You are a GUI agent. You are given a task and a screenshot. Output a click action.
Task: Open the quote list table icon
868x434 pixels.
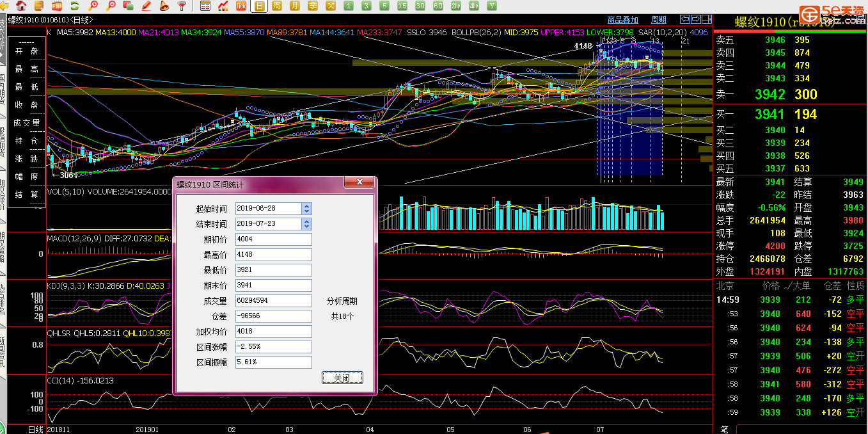(205, 6)
